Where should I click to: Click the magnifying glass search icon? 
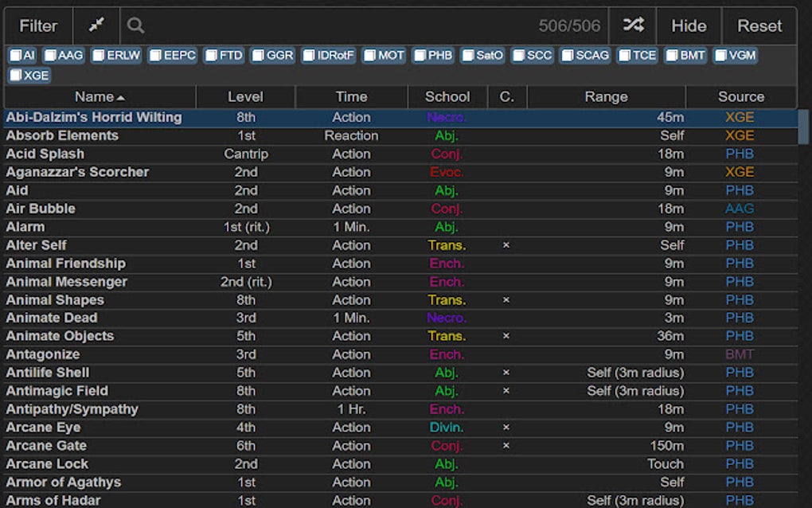point(135,25)
